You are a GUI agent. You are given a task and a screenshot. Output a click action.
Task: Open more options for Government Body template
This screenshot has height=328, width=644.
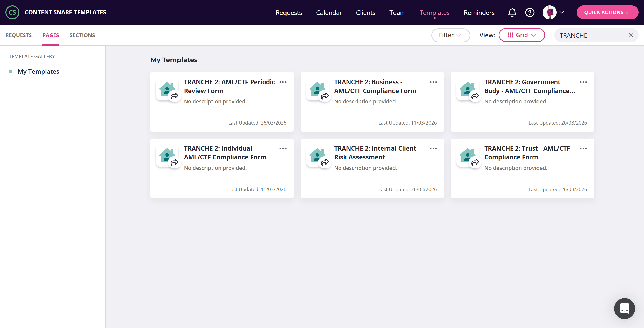583,82
